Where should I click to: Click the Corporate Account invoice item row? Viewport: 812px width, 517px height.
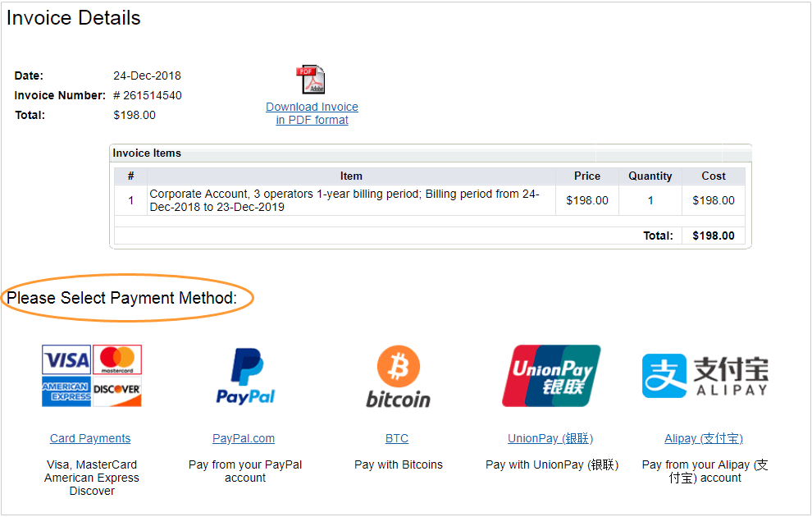click(x=430, y=200)
